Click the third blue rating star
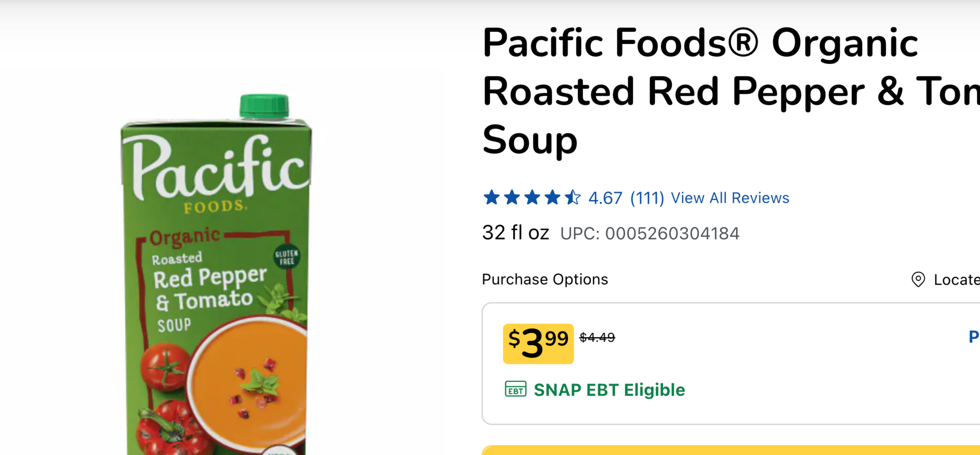 point(532,197)
